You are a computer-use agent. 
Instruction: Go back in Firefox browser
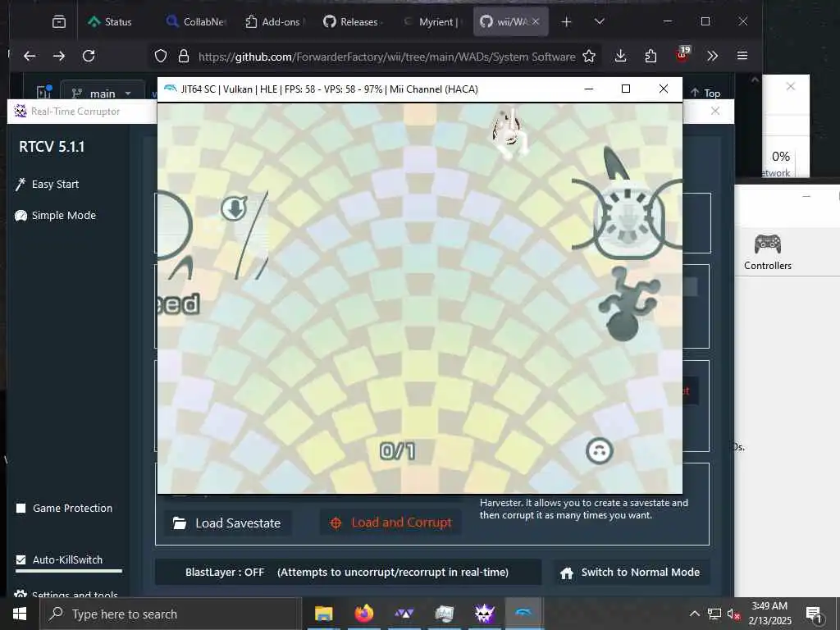pos(30,56)
